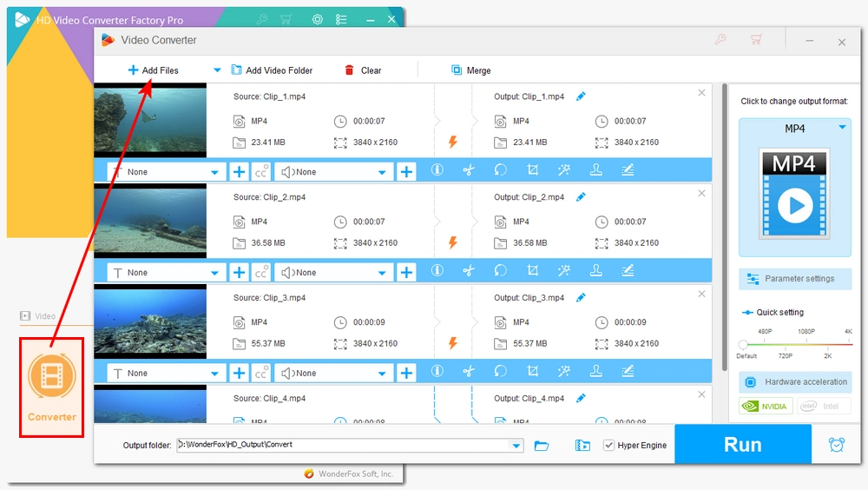The image size is (868, 490).
Task: Open metadata editor icon for Clip_3.mp4
Action: [628, 371]
